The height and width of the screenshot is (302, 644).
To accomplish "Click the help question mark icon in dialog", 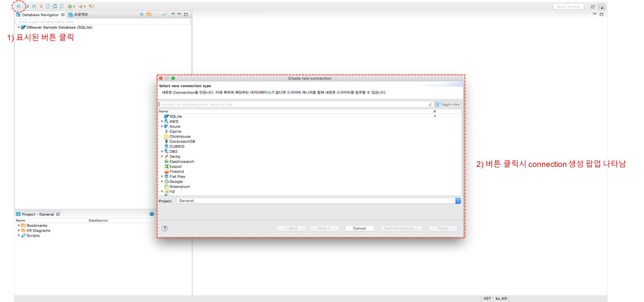I will pyautogui.click(x=165, y=228).
